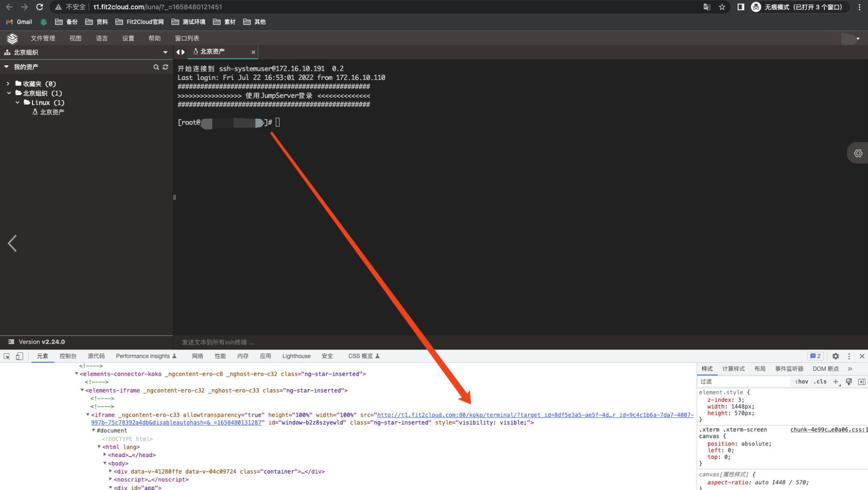Image resolution: width=868 pixels, height=490 pixels.
Task: Add a new style rule with the + button
Action: click(x=836, y=381)
